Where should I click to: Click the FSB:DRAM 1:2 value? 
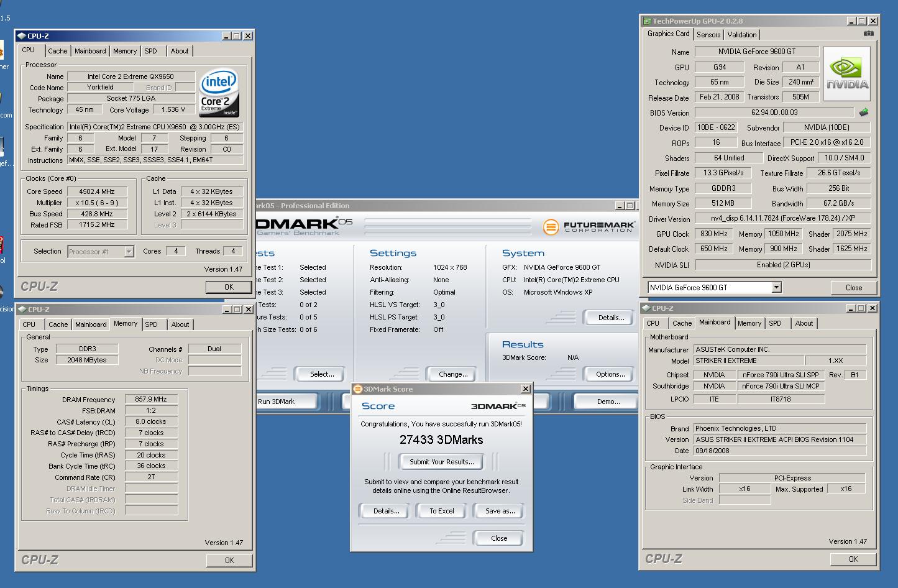pyautogui.click(x=151, y=410)
